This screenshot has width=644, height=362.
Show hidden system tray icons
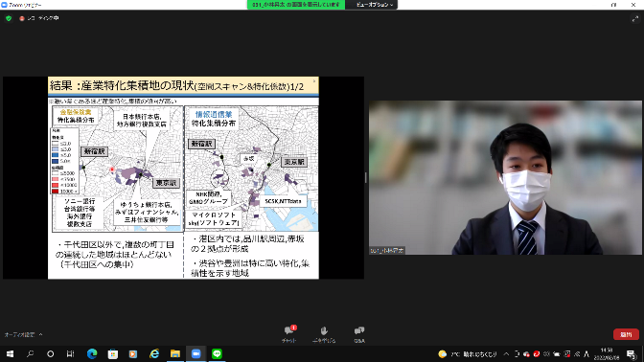pyautogui.click(x=506, y=354)
